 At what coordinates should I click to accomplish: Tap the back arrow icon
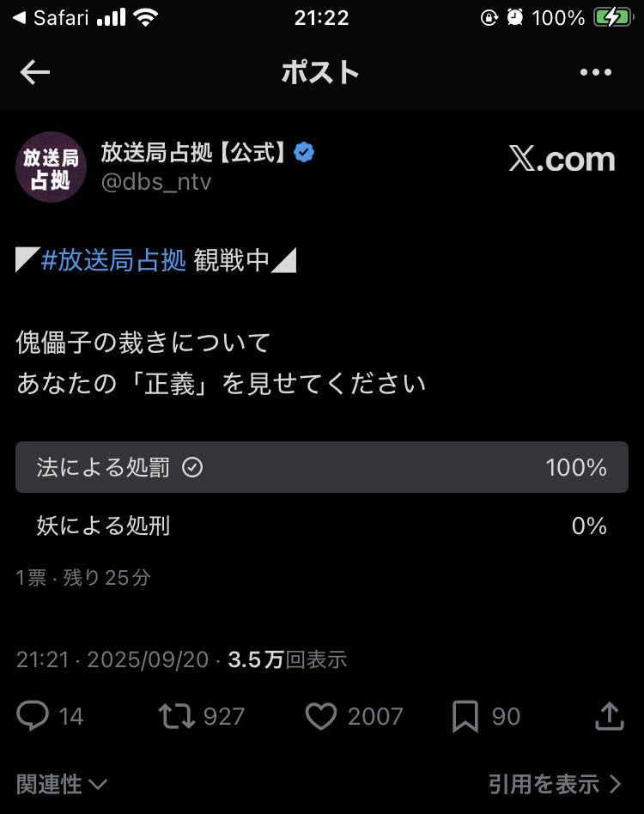pos(35,73)
